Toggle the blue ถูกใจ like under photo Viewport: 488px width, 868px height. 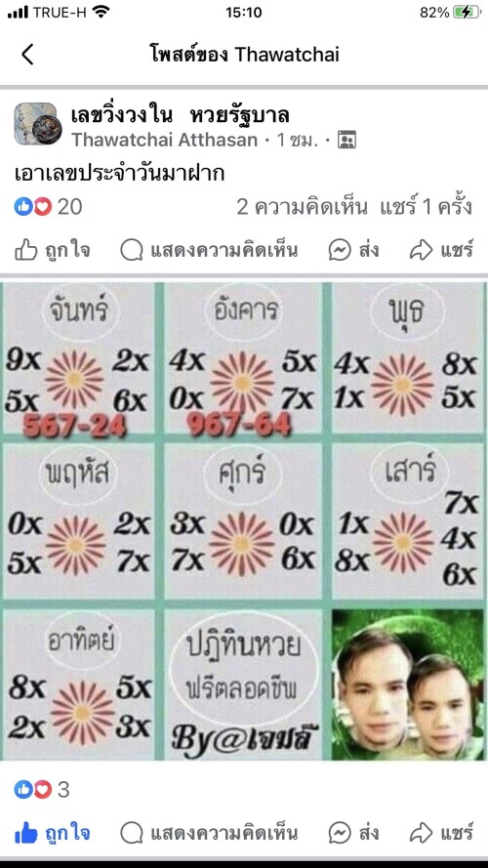(x=53, y=833)
